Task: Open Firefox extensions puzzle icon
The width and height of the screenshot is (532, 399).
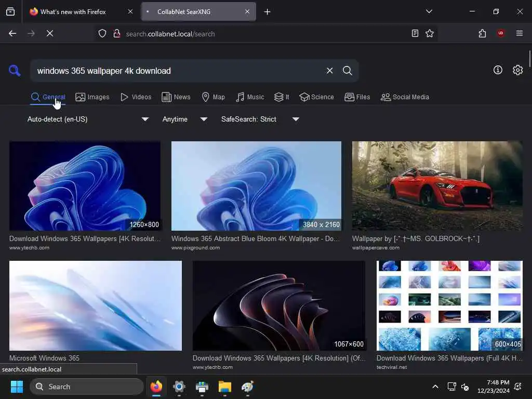Action: 482,33
